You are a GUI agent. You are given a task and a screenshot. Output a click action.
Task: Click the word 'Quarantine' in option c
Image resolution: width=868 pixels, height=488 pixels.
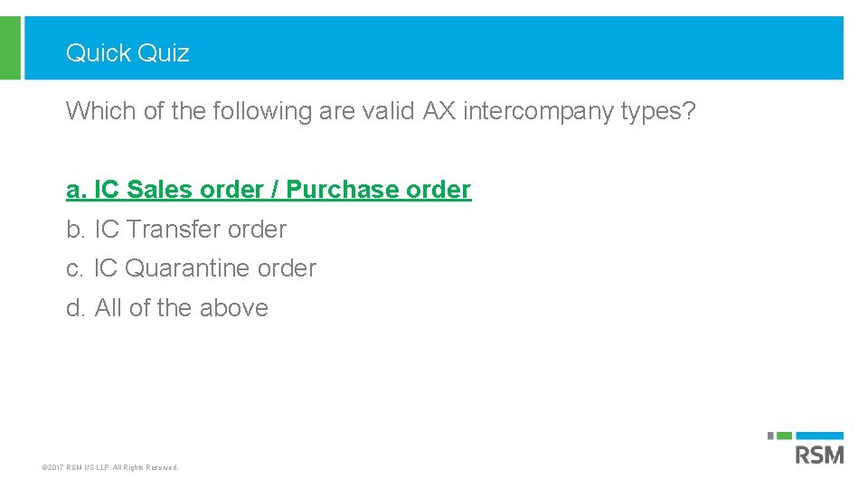click(187, 269)
